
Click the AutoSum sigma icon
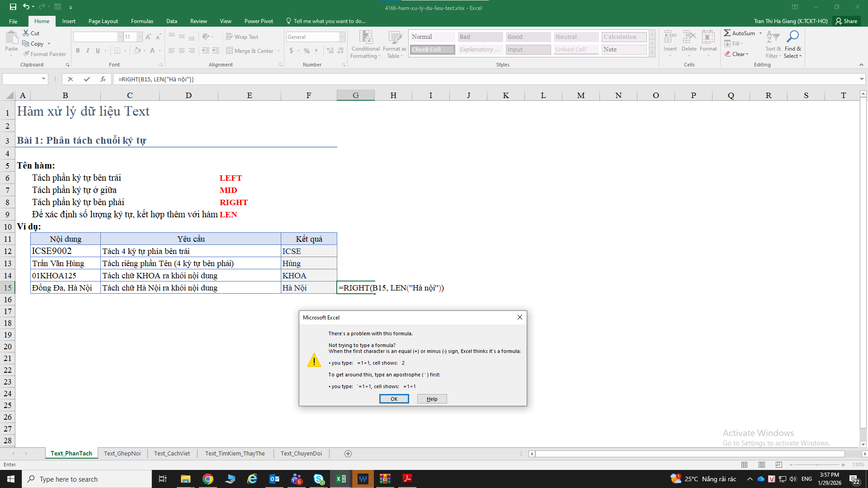coord(727,33)
